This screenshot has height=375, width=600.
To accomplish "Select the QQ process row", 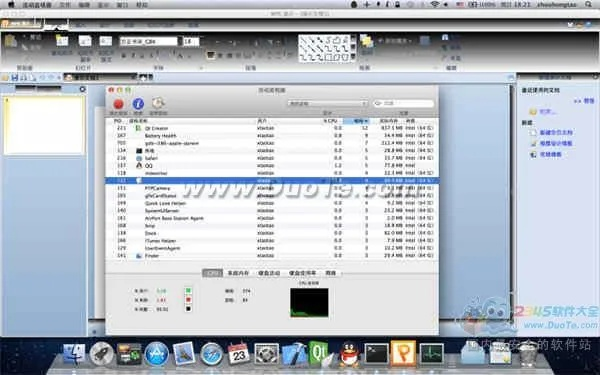I will point(272,166).
